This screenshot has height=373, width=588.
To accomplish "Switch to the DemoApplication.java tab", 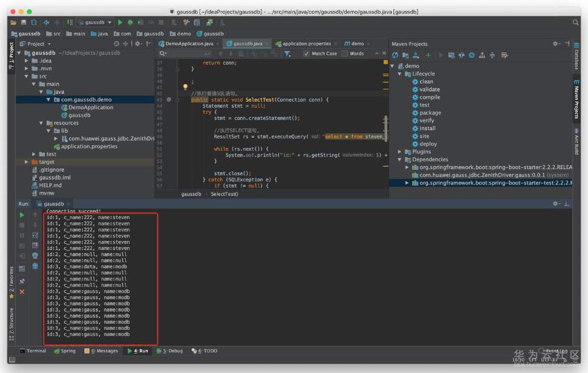I will pyautogui.click(x=189, y=44).
